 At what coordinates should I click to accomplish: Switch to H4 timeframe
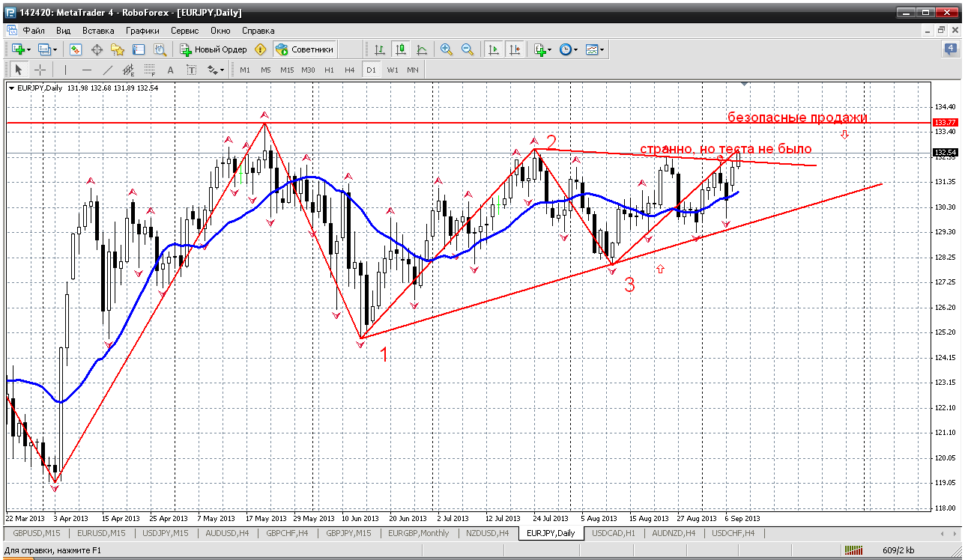tap(350, 70)
